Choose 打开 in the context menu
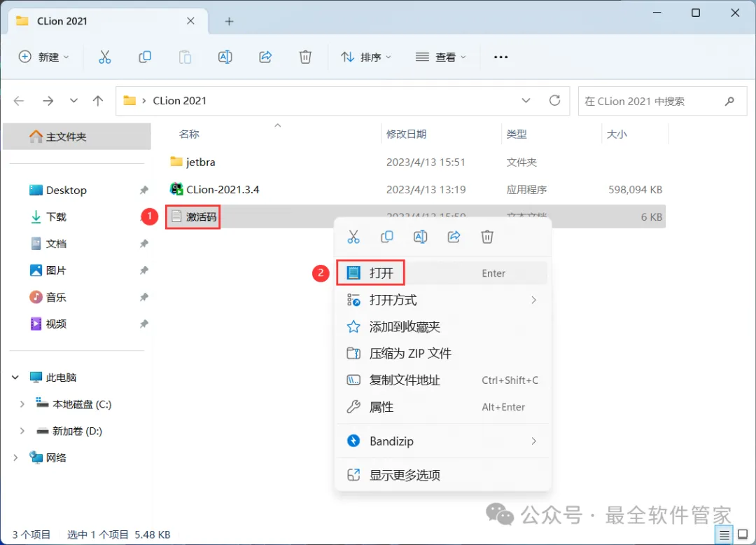 click(x=442, y=273)
